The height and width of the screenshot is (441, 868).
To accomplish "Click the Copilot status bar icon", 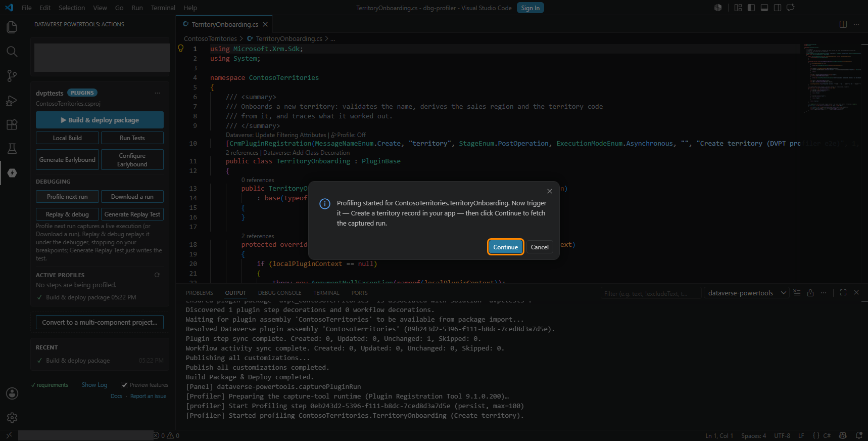I will [x=843, y=435].
